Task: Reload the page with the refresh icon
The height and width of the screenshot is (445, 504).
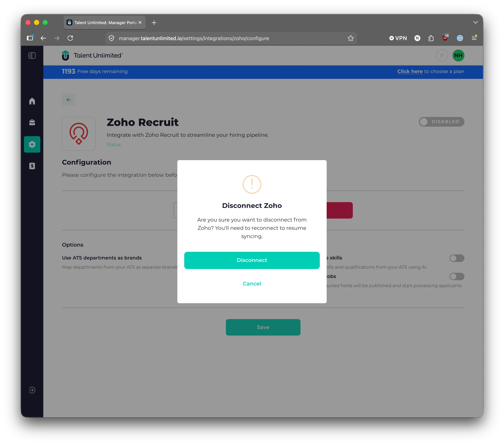Action: coord(70,38)
